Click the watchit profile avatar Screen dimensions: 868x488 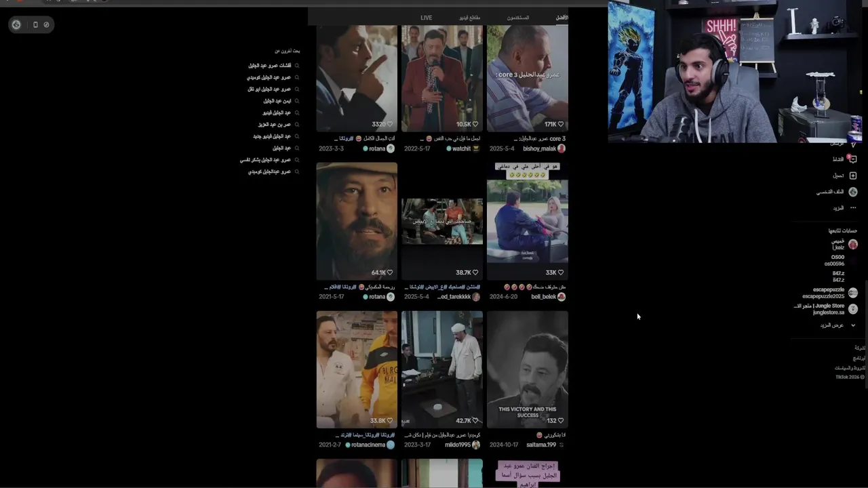click(x=475, y=148)
